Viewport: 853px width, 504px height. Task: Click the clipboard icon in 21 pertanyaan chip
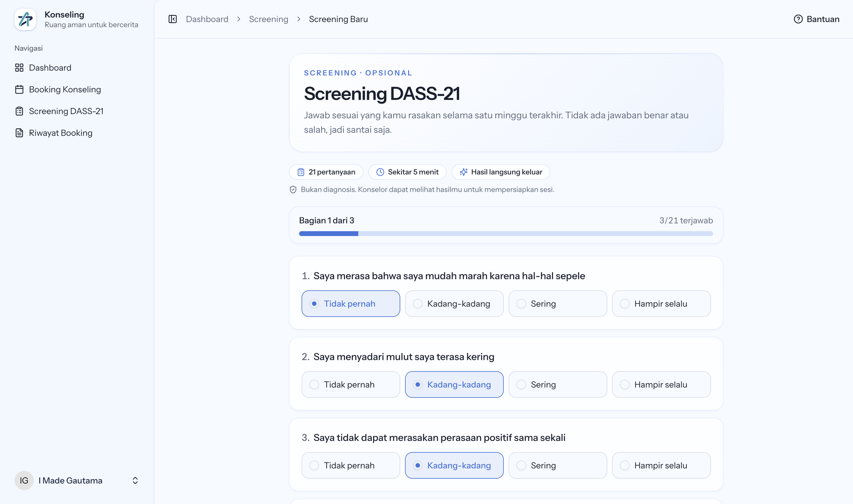pos(301,172)
